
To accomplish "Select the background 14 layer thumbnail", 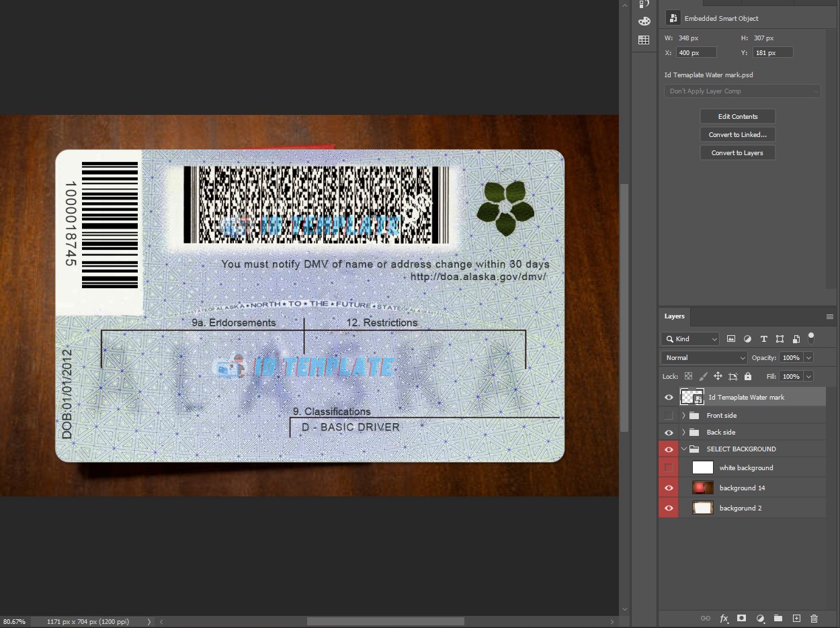I will coord(703,488).
